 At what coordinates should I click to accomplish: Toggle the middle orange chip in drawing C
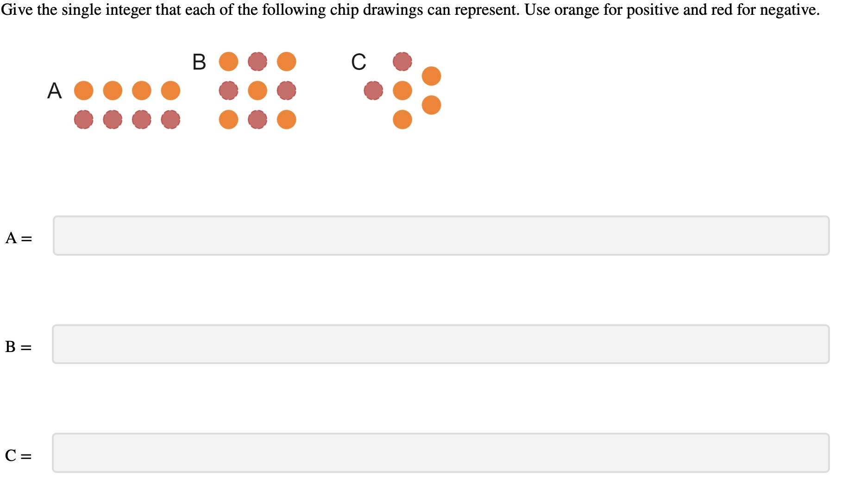click(x=402, y=91)
